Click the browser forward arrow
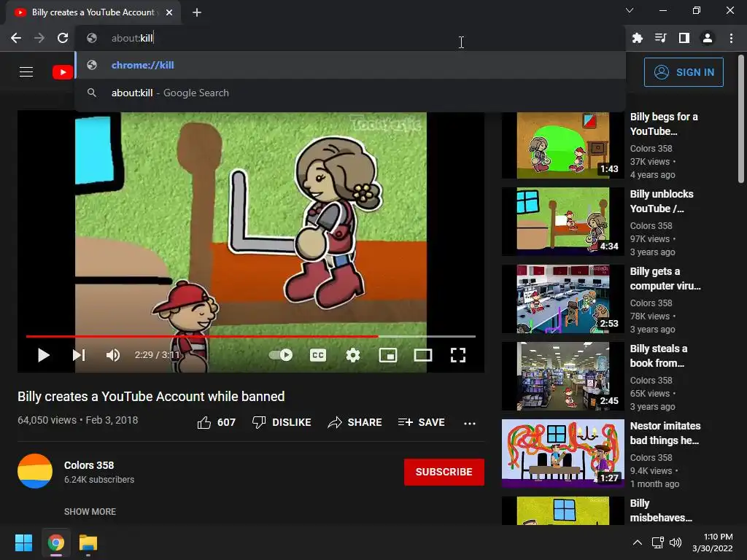Screen dimensions: 747x560 click(x=39, y=38)
